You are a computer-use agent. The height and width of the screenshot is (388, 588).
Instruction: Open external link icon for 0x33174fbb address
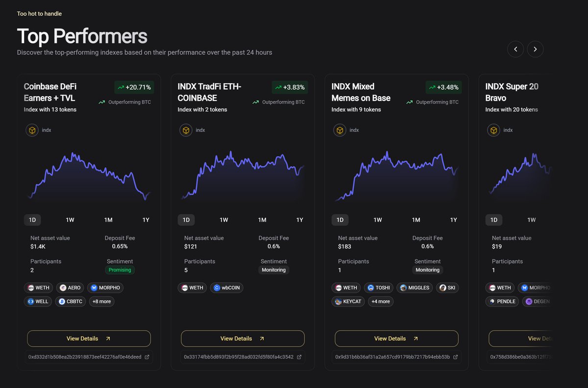(x=299, y=357)
